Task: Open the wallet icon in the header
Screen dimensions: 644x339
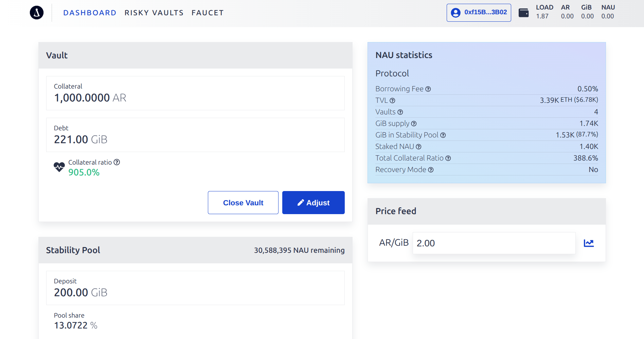Action: [x=523, y=13]
